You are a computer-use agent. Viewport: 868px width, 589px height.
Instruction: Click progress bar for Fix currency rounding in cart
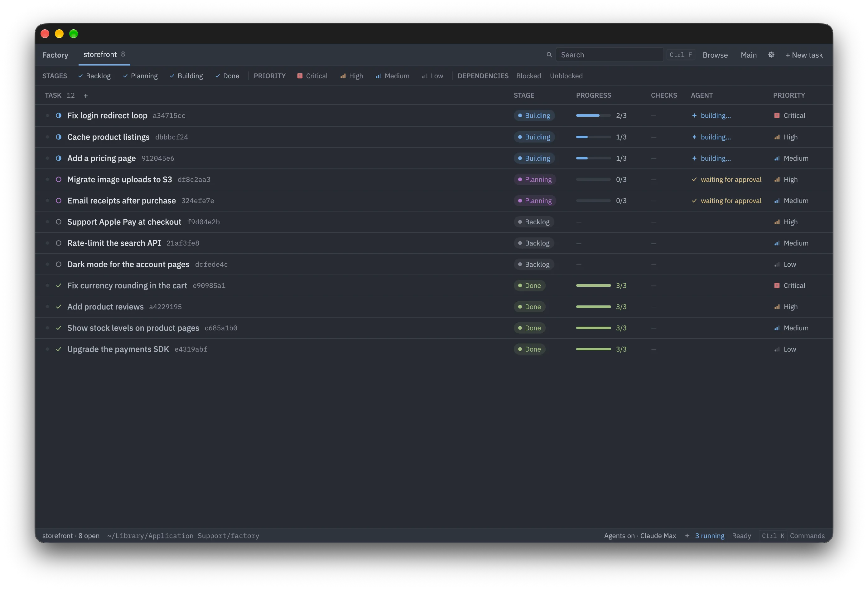pos(594,285)
